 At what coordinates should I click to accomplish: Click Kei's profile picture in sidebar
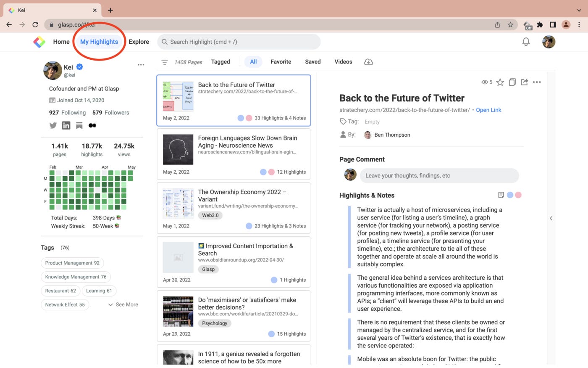pos(52,70)
